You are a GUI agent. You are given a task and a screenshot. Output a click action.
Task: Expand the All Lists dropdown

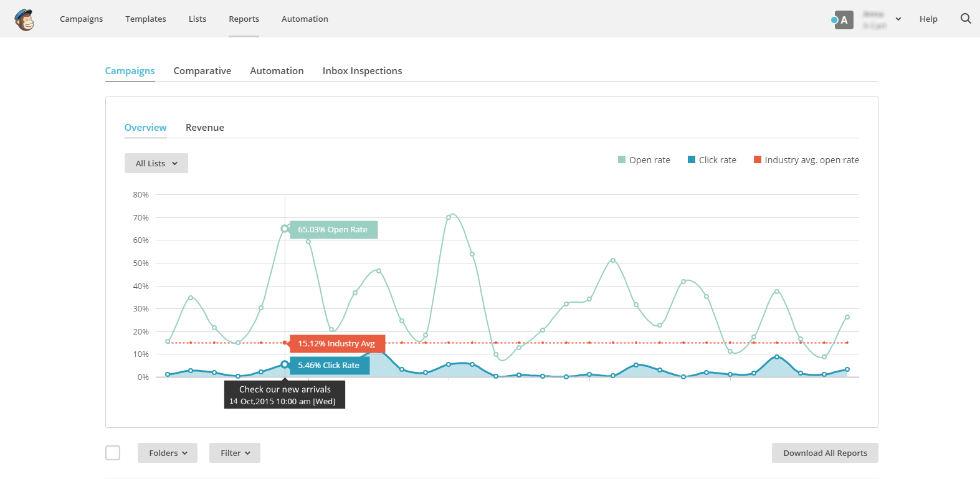156,163
